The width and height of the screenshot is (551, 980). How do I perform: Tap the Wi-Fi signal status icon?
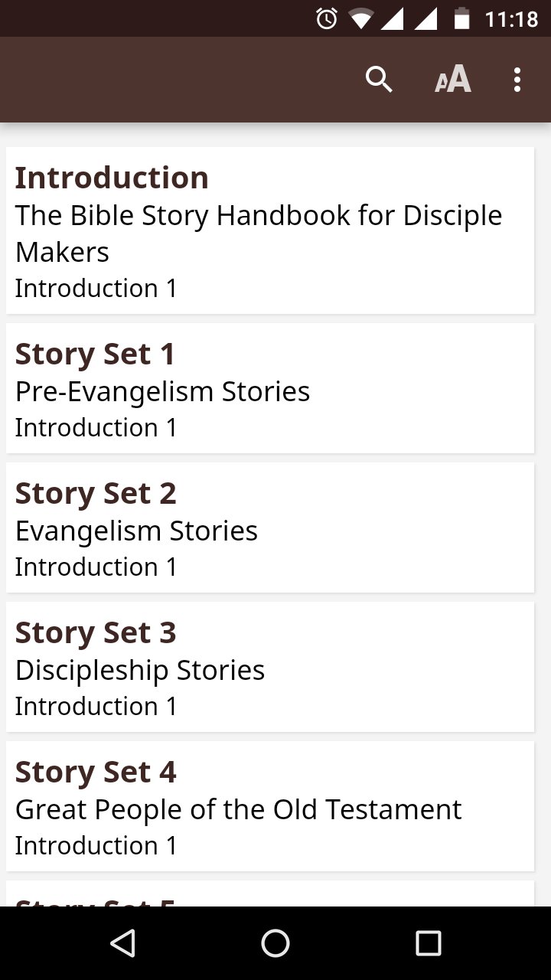(360, 18)
